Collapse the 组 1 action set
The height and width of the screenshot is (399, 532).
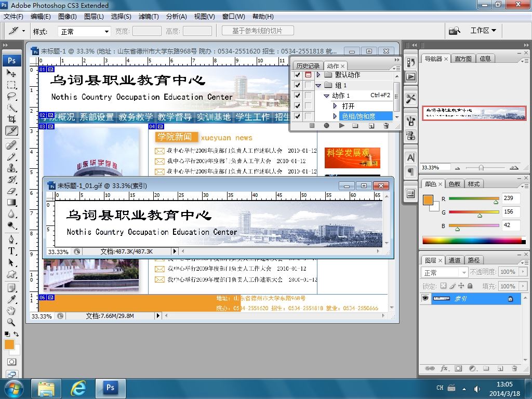pos(318,86)
